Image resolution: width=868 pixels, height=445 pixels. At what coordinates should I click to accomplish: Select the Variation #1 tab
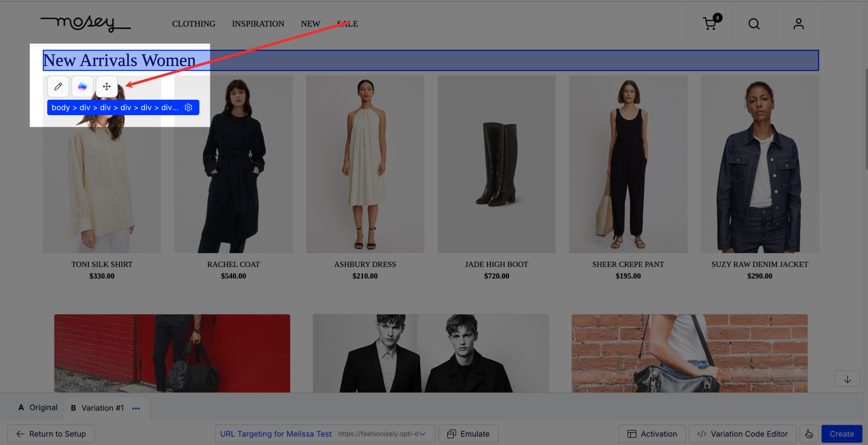(97, 408)
